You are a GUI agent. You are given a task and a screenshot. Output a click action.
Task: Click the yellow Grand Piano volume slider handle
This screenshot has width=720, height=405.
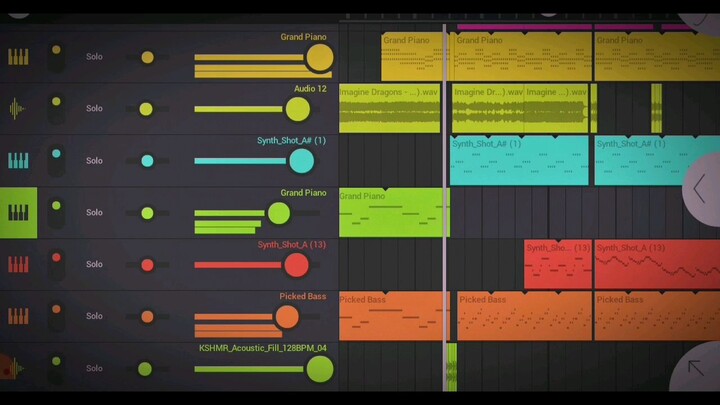click(320, 57)
